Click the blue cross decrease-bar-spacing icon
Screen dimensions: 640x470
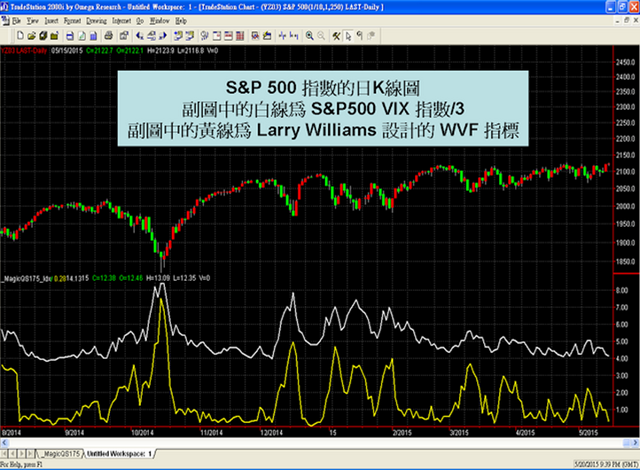282,36
